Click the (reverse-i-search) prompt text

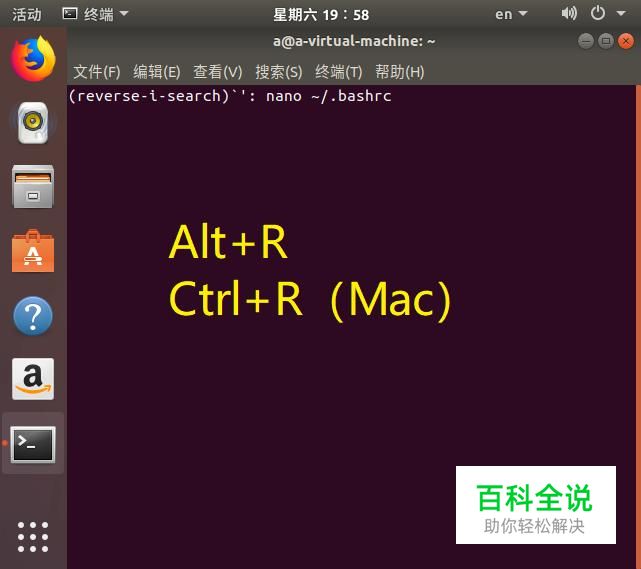point(149,96)
